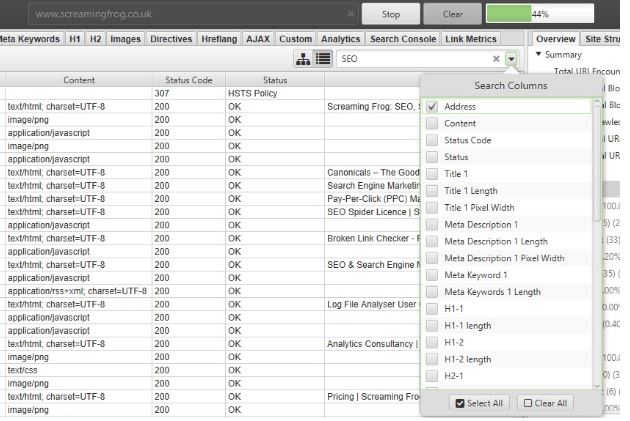
Task: Switch to list view icon
Action: tap(323, 59)
